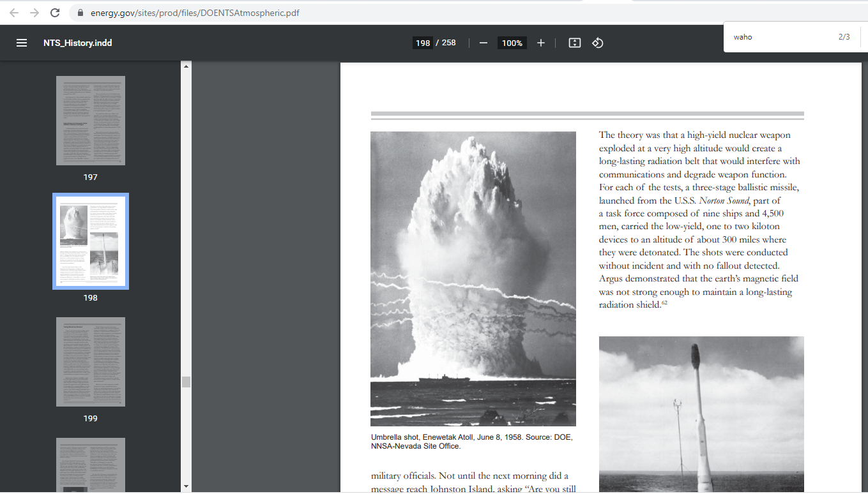The width and height of the screenshot is (868, 494).
Task: Click the thumbnail panel scrollbar handle
Action: (187, 382)
